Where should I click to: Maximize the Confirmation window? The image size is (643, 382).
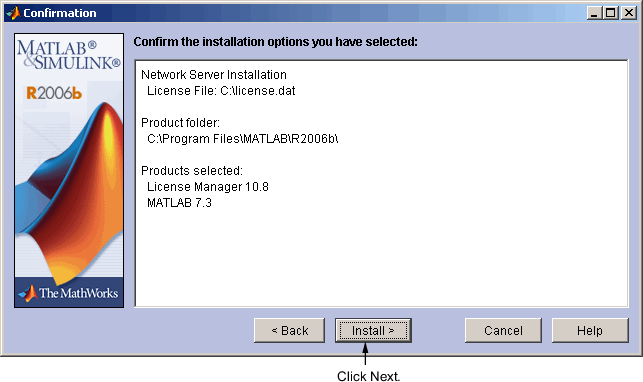pos(610,13)
